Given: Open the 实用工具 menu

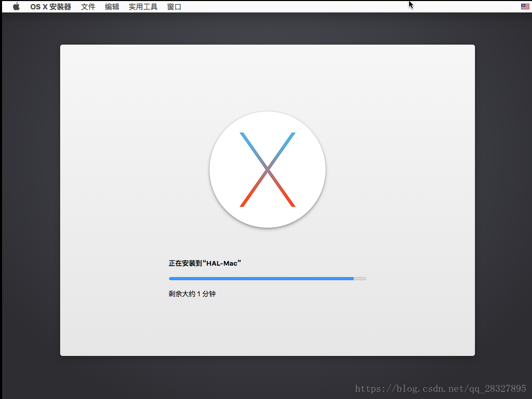Looking at the screenshot, I should 143,7.
